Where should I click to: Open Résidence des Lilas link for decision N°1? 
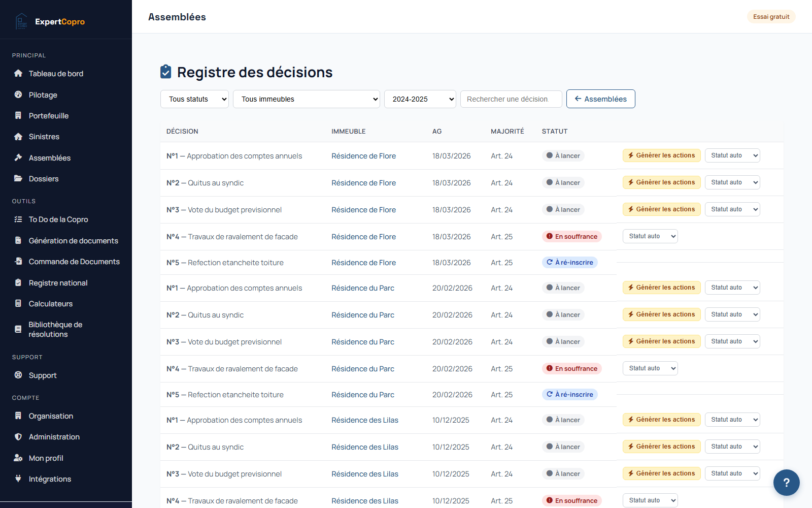(x=365, y=420)
